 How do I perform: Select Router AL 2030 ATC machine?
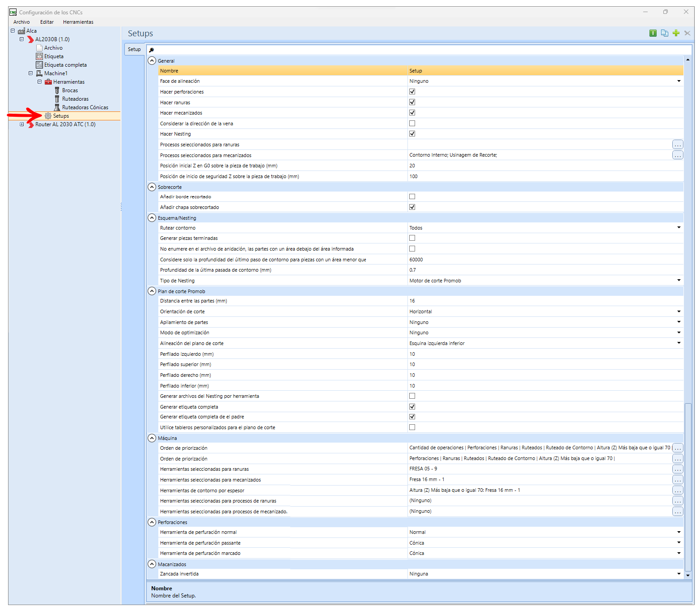click(x=65, y=124)
